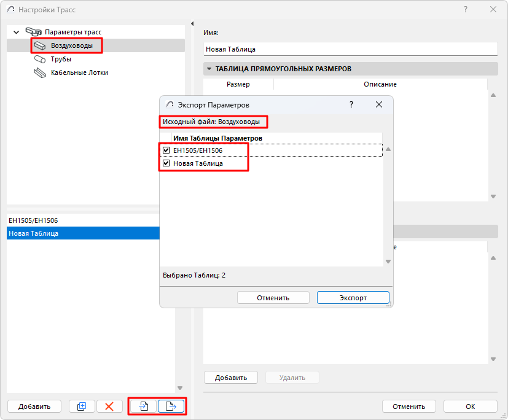Click the Параметры трасс root icon
The width and height of the screenshot is (508, 420).
coord(33,32)
